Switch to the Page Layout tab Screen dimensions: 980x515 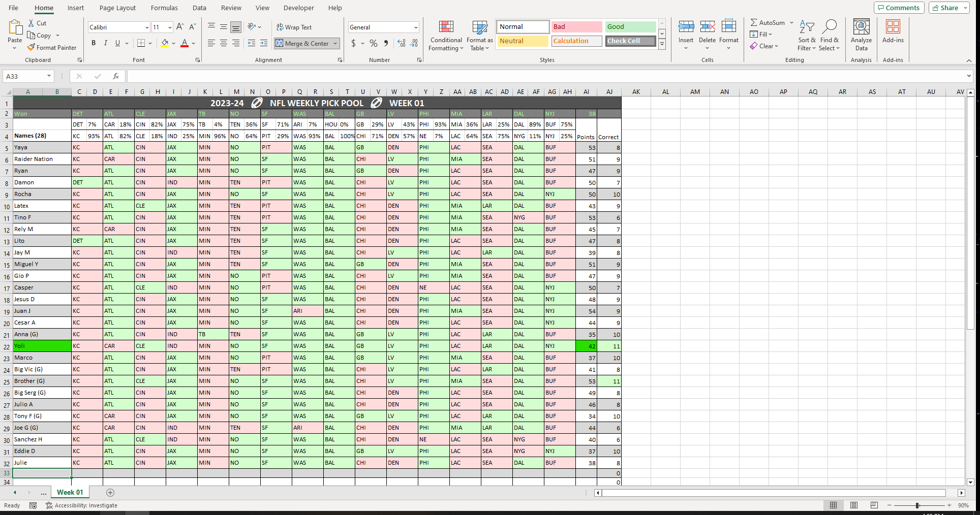click(117, 8)
